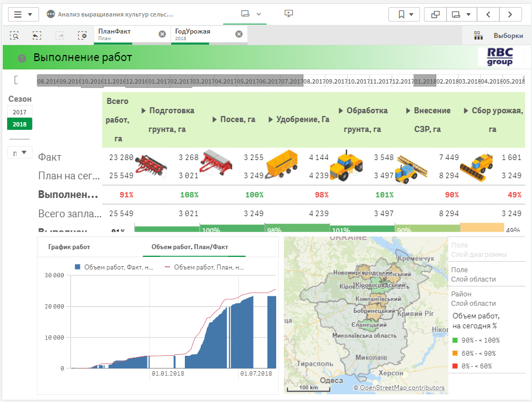Viewport: 532px width, 402px height.
Task: Click the RBC group logo
Action: tap(495, 57)
